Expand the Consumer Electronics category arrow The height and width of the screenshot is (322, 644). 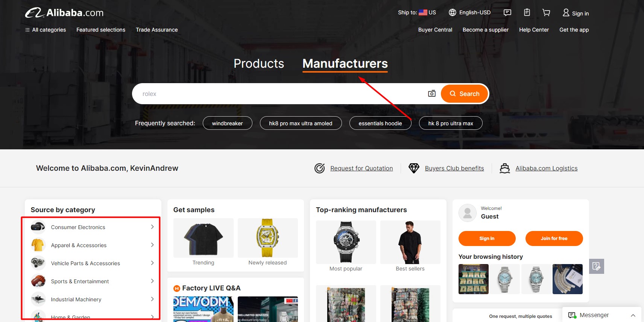click(152, 227)
